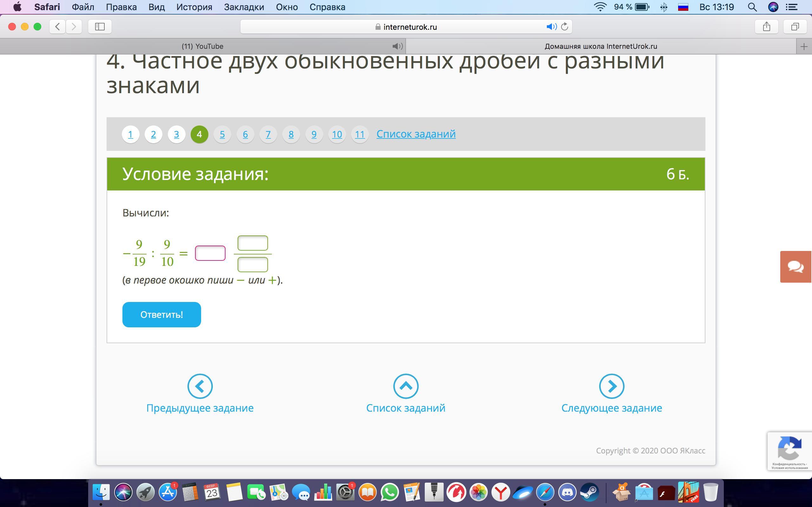
Task: Click the orange chat support icon
Action: (x=796, y=266)
